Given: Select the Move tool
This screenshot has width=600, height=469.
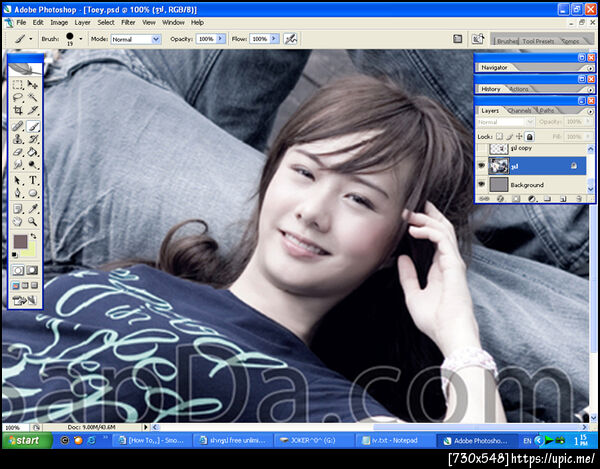Looking at the screenshot, I should tap(33, 85).
